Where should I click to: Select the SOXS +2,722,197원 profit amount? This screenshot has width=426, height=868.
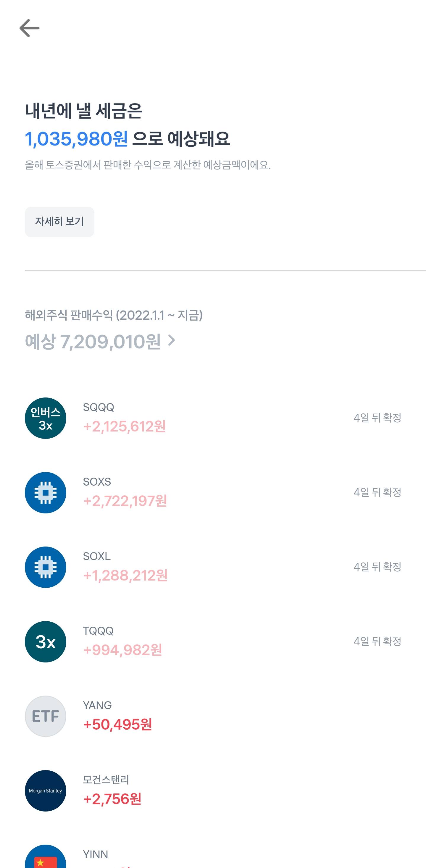pyautogui.click(x=125, y=501)
